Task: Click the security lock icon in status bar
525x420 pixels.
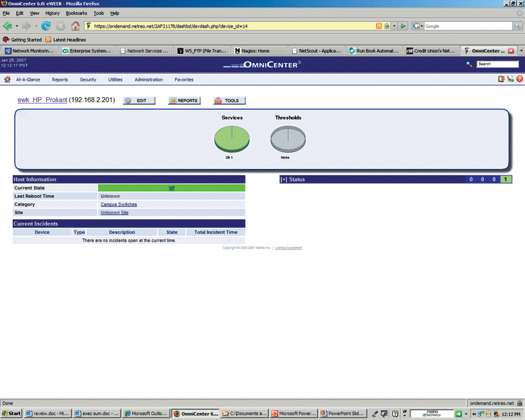Action: [x=519, y=403]
